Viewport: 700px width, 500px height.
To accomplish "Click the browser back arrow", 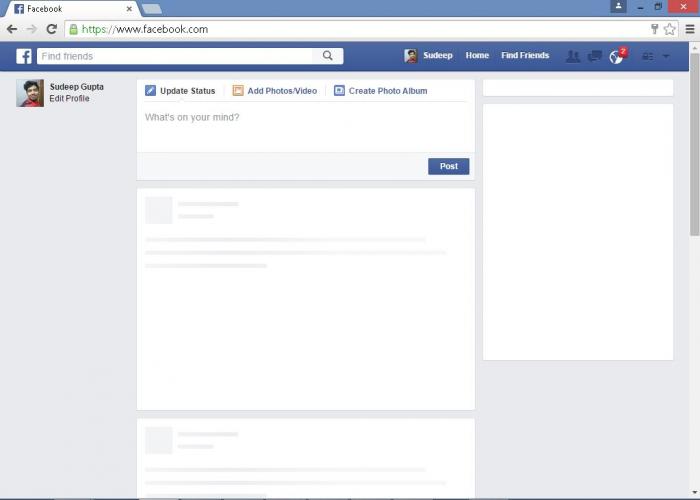I will (12, 29).
